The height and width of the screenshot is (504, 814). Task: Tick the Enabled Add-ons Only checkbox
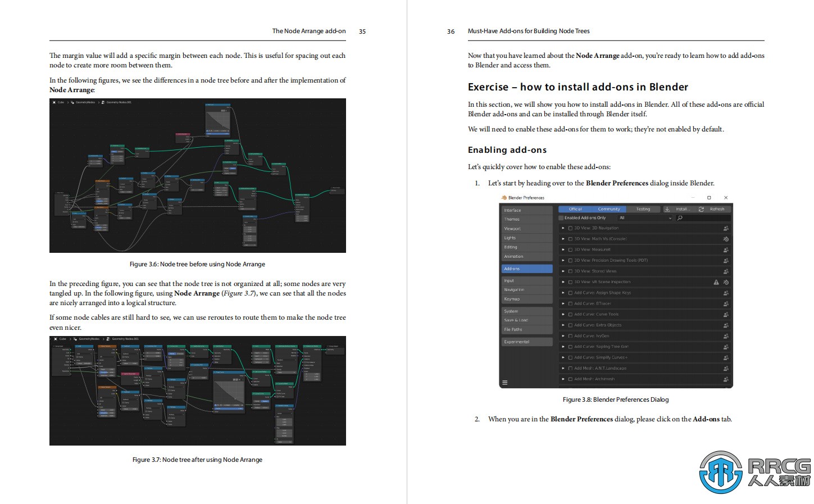561,218
